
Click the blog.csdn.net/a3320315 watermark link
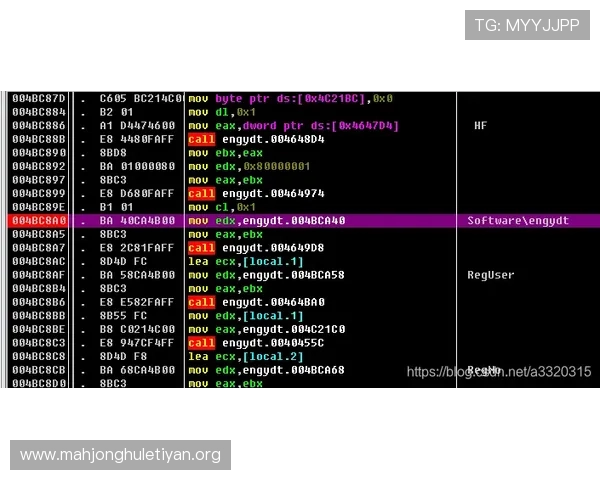click(499, 371)
